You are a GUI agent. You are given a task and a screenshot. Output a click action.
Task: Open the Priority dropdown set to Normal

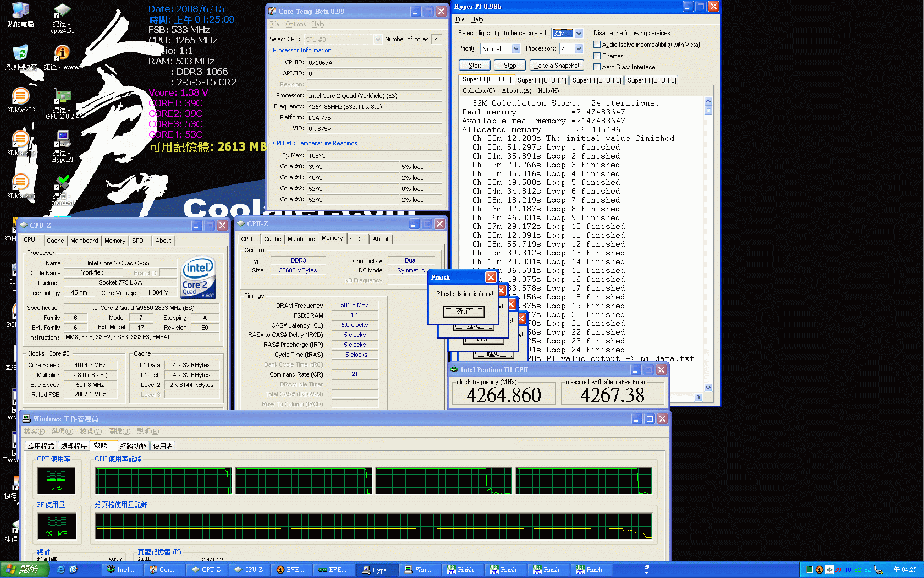516,48
